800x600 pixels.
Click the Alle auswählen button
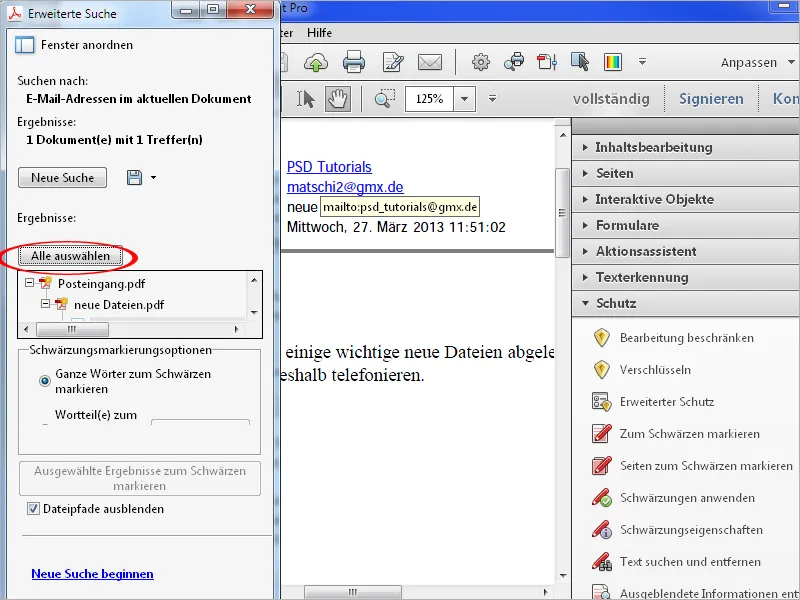coord(70,256)
